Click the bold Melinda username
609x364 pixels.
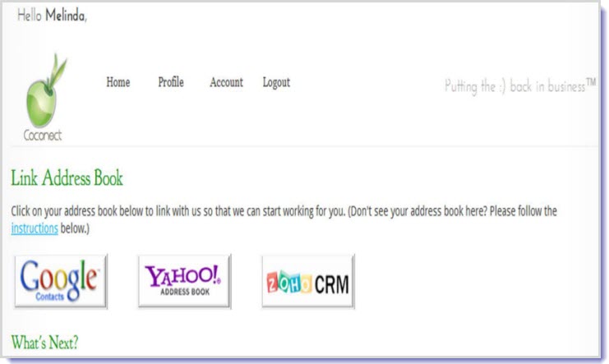pos(65,16)
